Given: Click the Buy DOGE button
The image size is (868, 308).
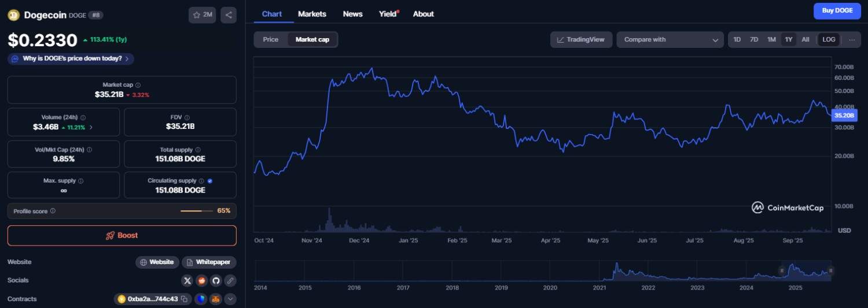Looking at the screenshot, I should (837, 11).
